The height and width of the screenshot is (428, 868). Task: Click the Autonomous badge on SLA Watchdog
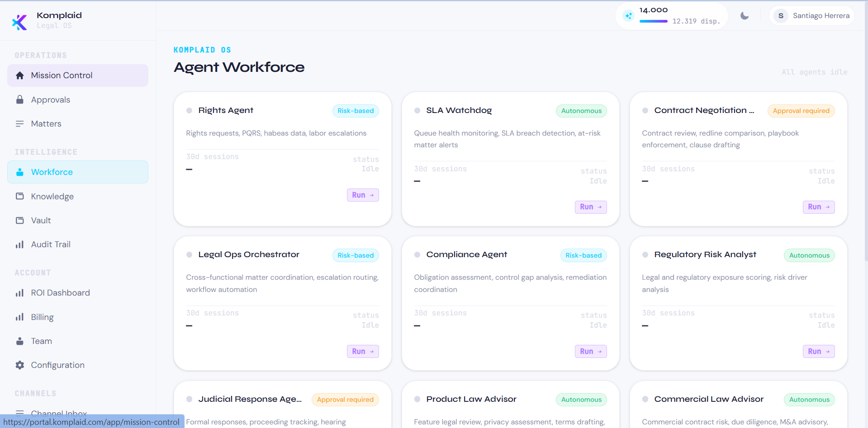coord(581,111)
